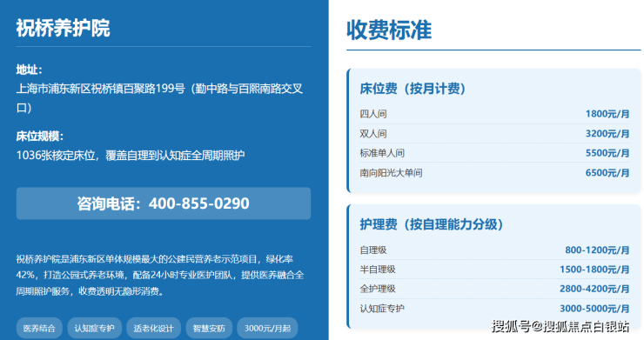Screen dimensions: 644x340
Task: Select the 智慧安防 tag
Action: tap(209, 329)
